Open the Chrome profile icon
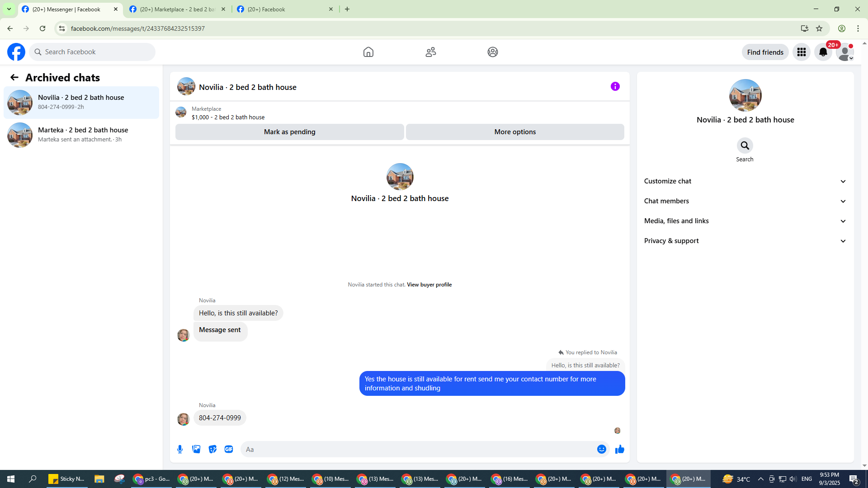This screenshot has width=868, height=488. click(842, 28)
